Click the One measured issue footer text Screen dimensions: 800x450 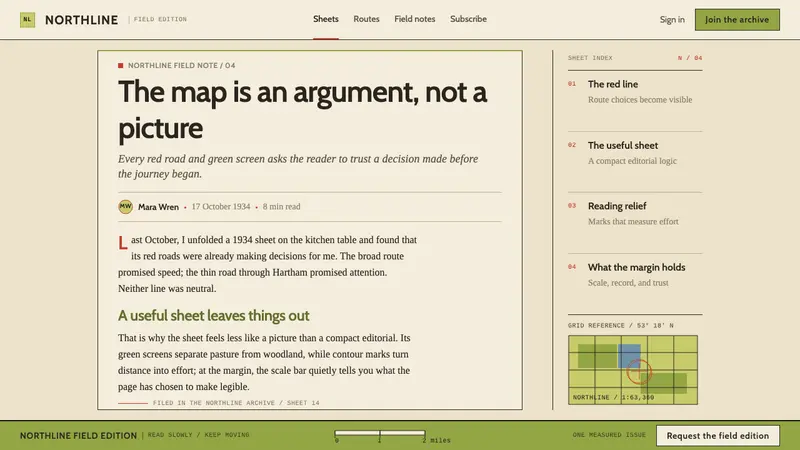(609, 435)
